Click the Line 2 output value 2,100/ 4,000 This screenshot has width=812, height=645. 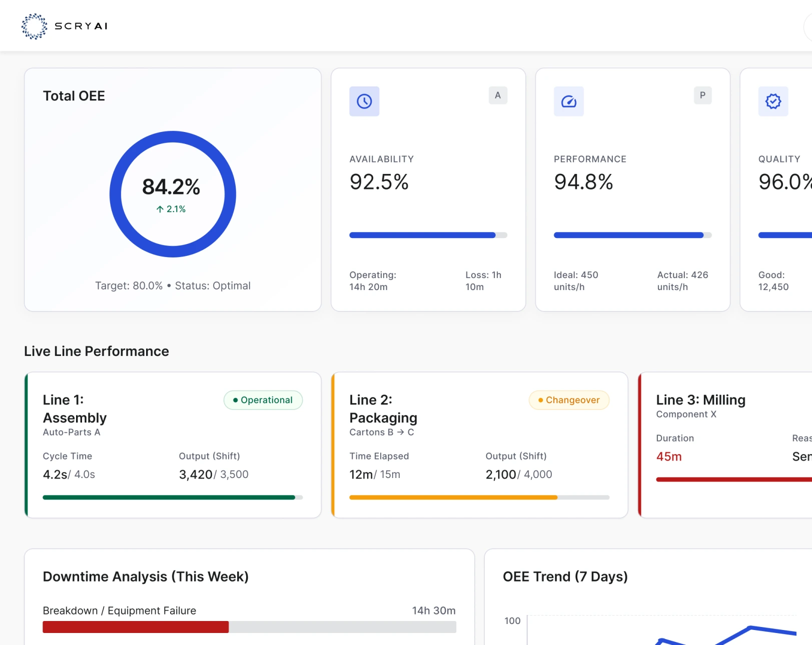[519, 474]
